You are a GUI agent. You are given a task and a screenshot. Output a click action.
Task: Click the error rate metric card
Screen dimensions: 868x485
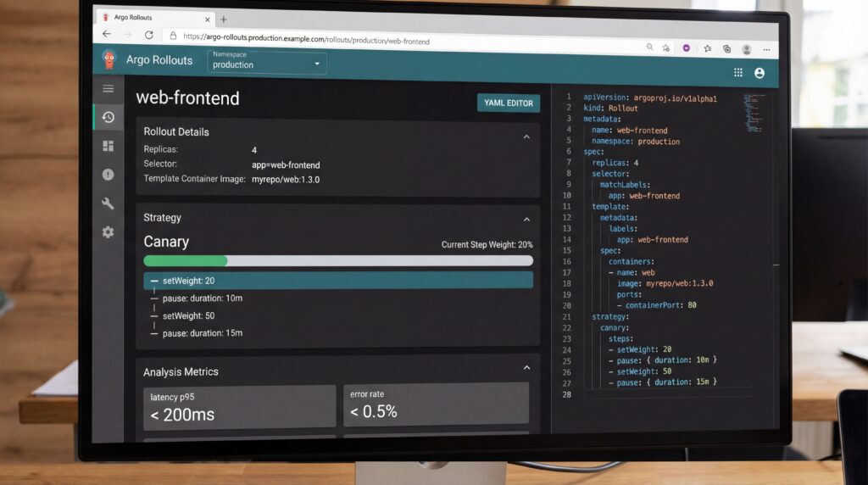click(437, 405)
